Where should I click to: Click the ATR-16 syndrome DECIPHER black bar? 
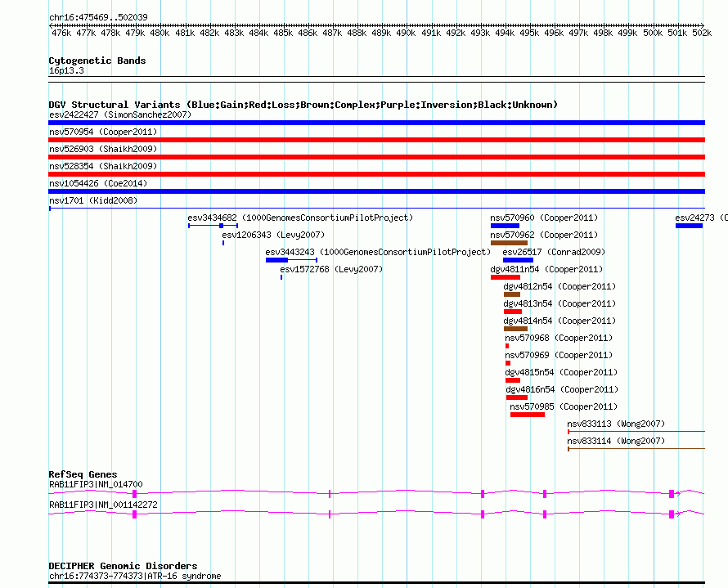point(376,583)
